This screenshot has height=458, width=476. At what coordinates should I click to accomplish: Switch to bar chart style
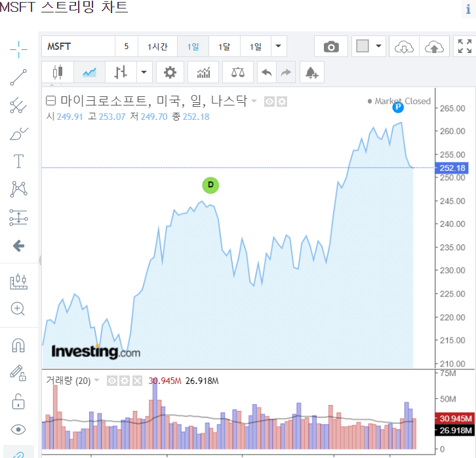click(x=121, y=72)
